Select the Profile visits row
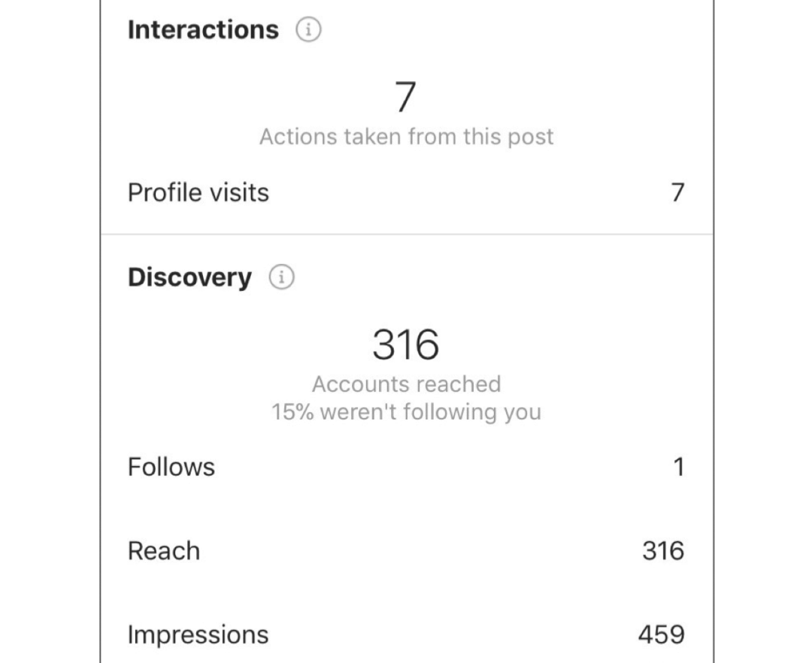Image resolution: width=812 pixels, height=663 pixels. tap(406, 192)
